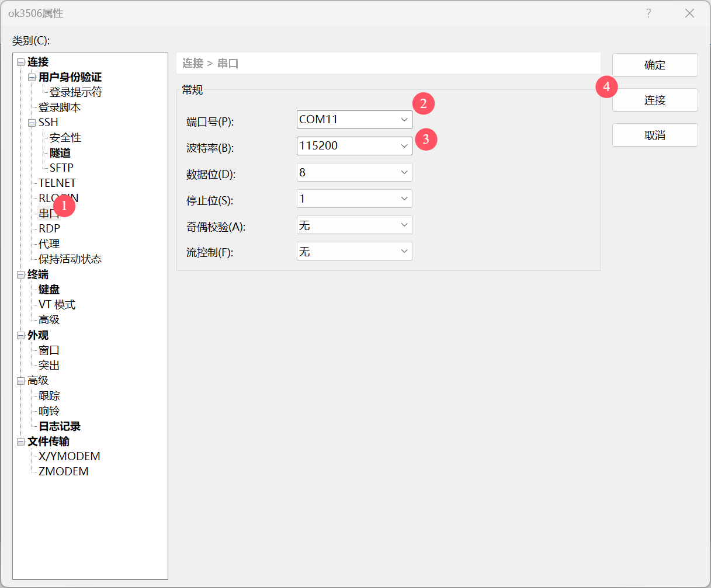Select ZMODEM under 文件传输
This screenshot has height=588, width=711.
click(x=64, y=472)
